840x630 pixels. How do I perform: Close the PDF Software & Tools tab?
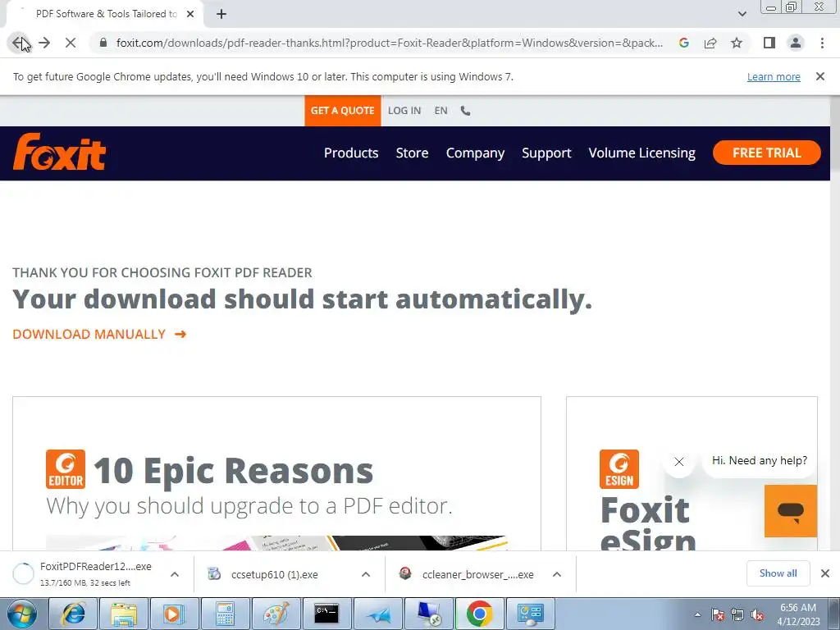coord(190,14)
